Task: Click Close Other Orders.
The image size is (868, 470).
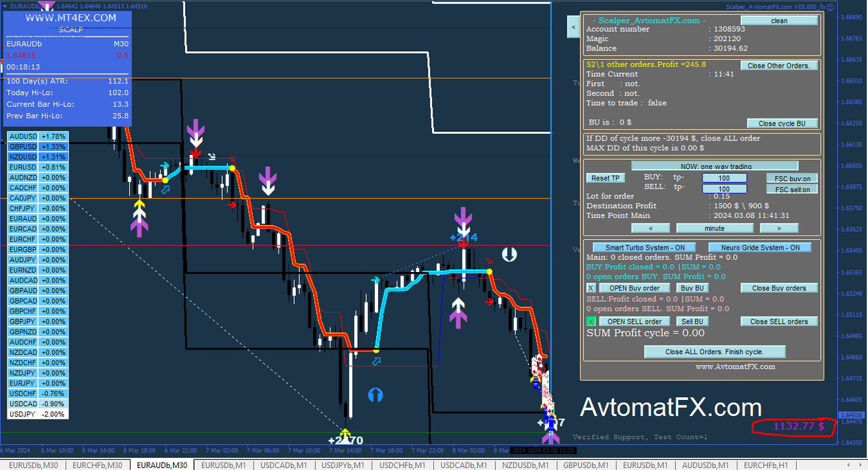Action: coord(779,65)
